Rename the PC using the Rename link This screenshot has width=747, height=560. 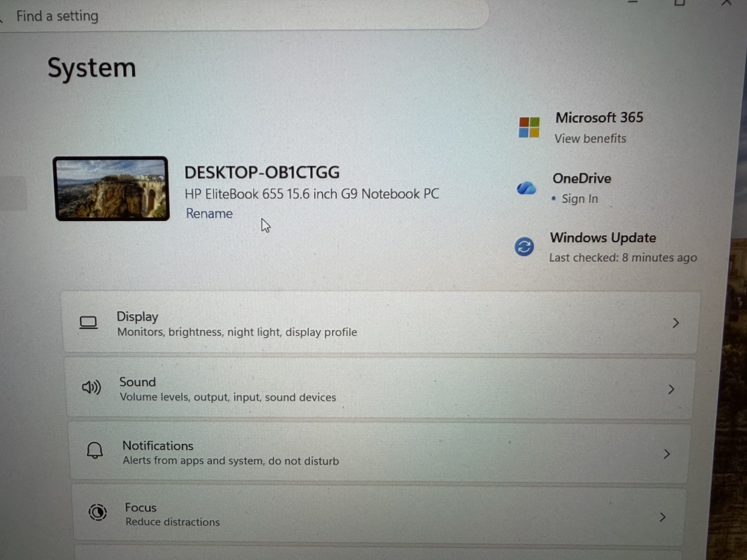click(x=209, y=213)
